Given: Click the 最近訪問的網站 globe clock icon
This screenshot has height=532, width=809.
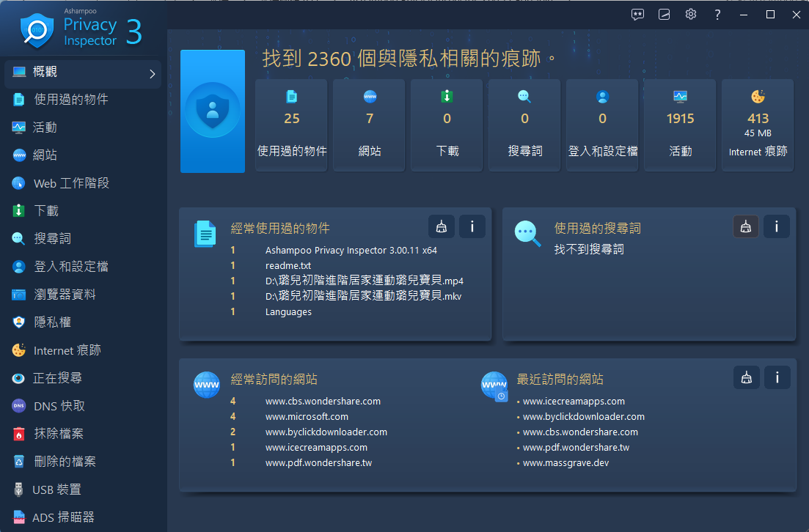Looking at the screenshot, I should pyautogui.click(x=495, y=387).
